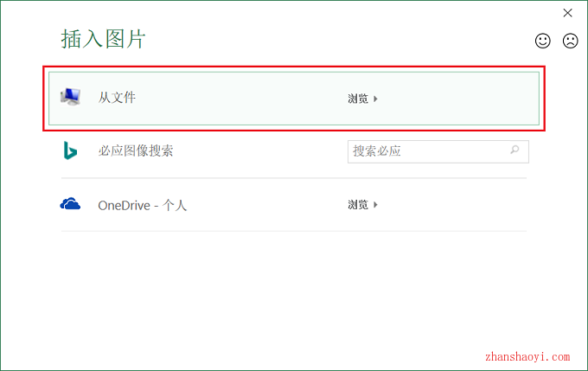This screenshot has height=371, width=588.
Task: Click the computer icon beside 从文件
Action: click(71, 97)
